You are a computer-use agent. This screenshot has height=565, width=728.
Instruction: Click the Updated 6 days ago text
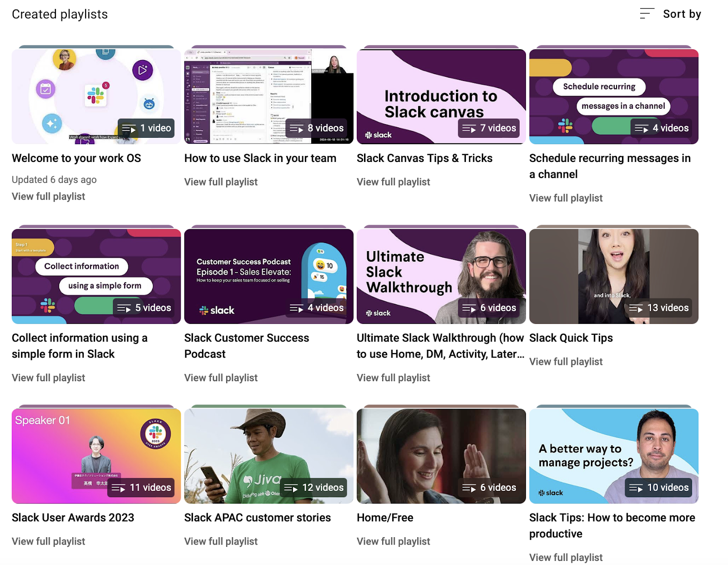pyautogui.click(x=54, y=180)
